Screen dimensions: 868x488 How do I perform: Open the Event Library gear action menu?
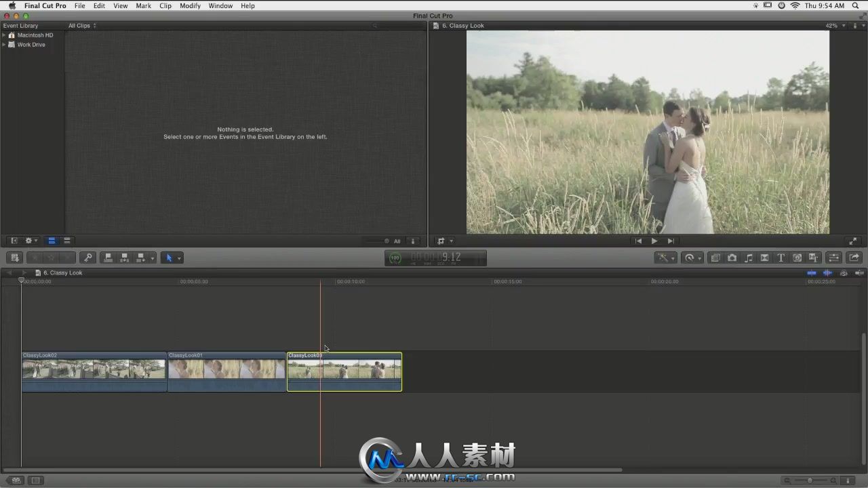pos(31,241)
